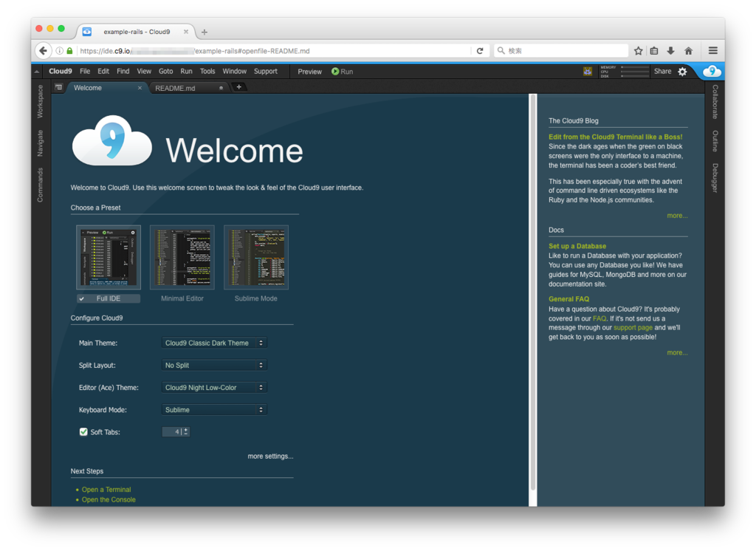
Task: Toggle the Soft Tabs checkbox
Action: click(x=83, y=432)
